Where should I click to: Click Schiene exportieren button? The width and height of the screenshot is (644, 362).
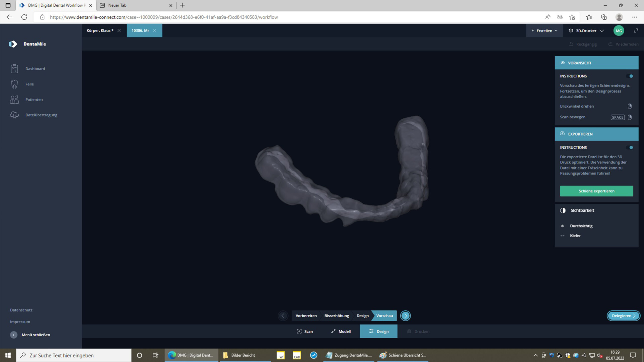pos(596,191)
